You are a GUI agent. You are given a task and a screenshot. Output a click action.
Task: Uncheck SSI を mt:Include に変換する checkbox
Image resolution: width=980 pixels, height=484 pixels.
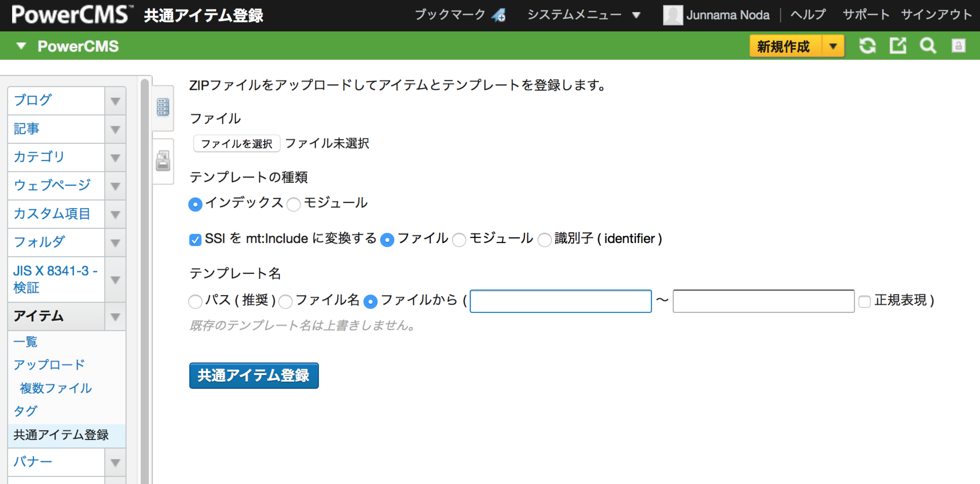195,240
